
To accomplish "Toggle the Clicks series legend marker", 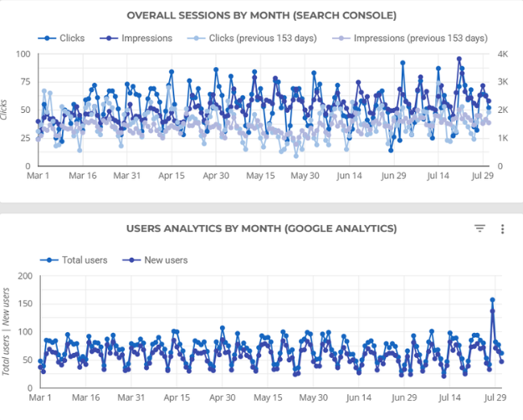I will [49, 38].
